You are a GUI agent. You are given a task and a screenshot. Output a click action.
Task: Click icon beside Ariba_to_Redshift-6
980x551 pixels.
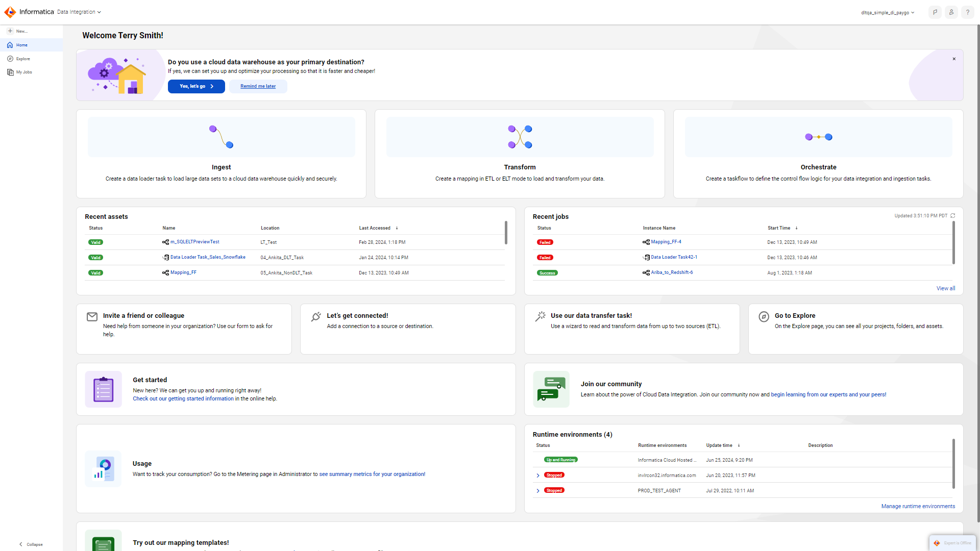(646, 273)
